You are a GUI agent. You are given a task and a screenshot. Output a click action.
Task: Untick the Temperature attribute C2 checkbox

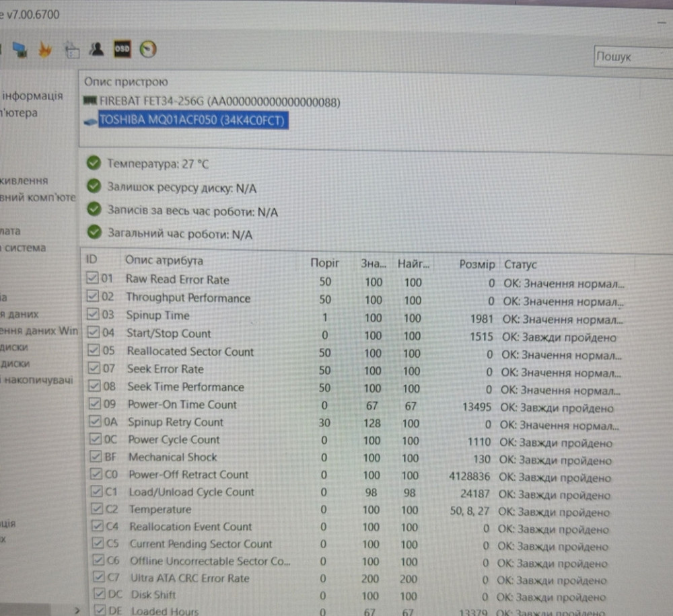98,510
